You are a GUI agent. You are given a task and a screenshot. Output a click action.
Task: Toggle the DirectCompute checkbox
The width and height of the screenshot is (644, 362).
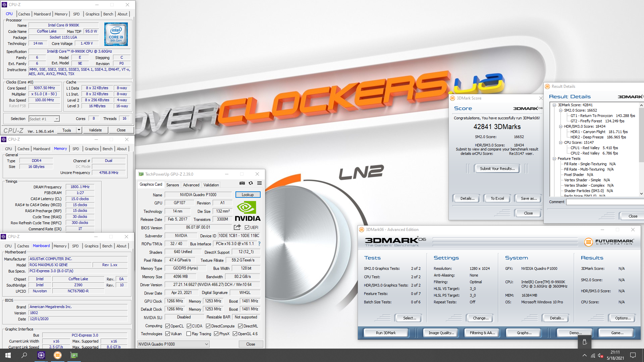tap(208, 326)
